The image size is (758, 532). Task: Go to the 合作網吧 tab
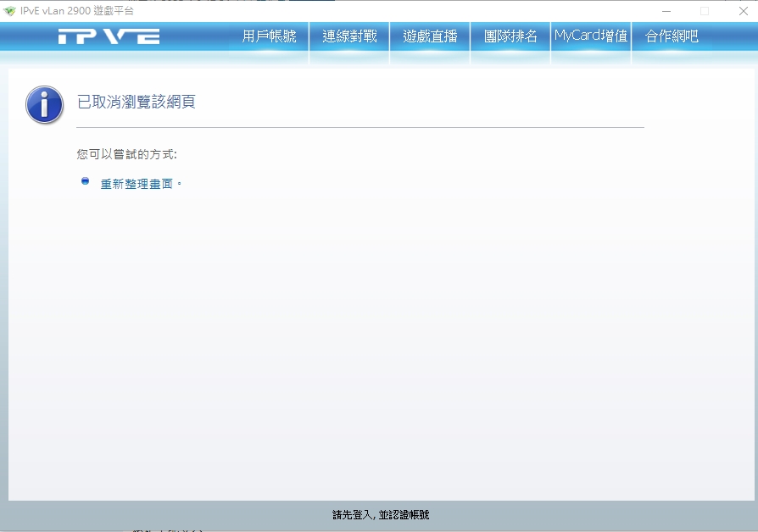672,36
